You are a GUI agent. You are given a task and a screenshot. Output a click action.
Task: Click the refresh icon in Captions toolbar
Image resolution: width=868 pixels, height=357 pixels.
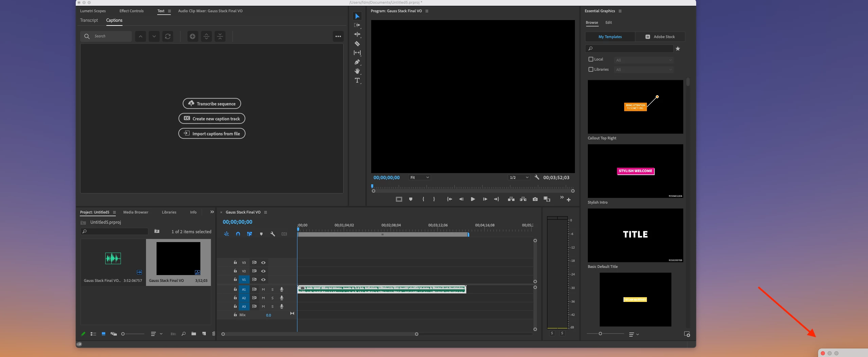point(168,36)
